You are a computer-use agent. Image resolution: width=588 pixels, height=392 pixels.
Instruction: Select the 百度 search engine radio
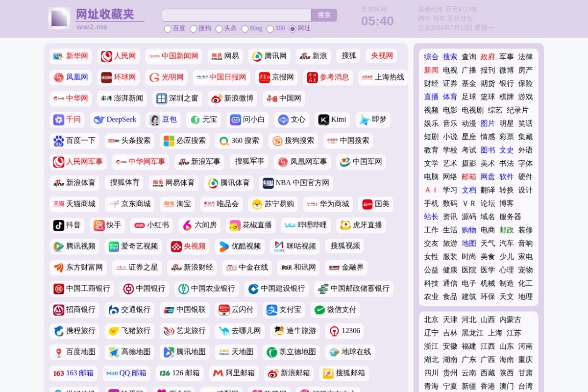tap(168, 29)
